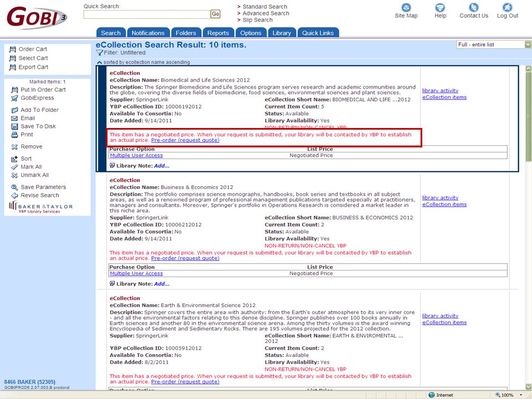This screenshot has height=399, width=532.
Task: Click the GobiExpress icon
Action: point(14,98)
